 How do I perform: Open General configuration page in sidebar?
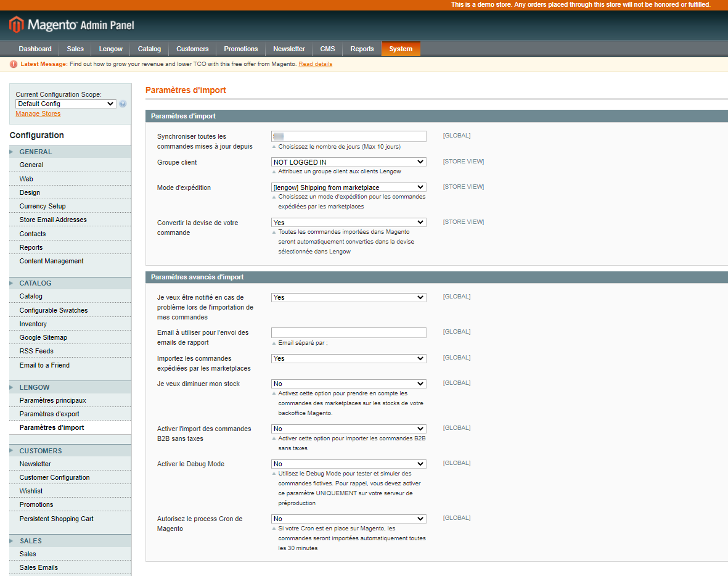tap(70, 165)
